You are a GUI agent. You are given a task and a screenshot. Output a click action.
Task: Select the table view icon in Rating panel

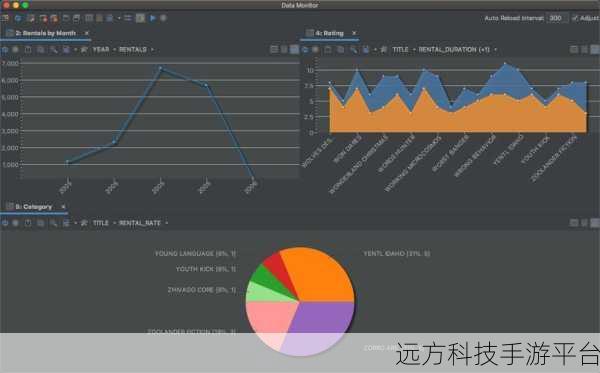574,49
